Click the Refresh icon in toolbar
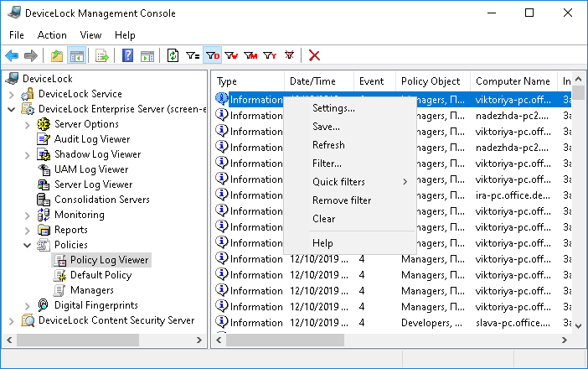 click(173, 56)
